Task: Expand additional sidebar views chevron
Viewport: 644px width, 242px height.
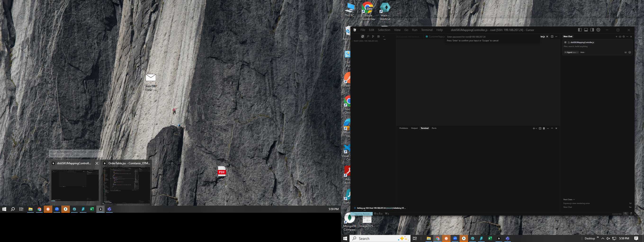Action: [384, 36]
